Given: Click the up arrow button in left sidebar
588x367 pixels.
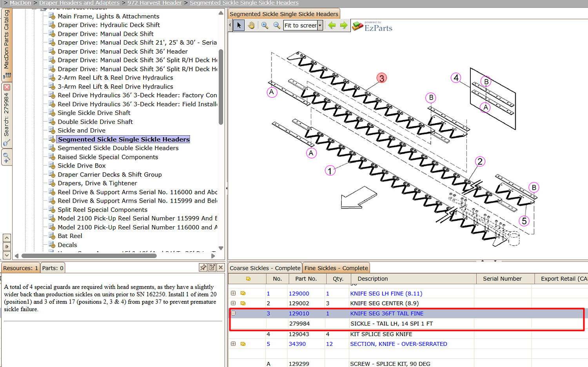Looking at the screenshot, I should coord(7,238).
